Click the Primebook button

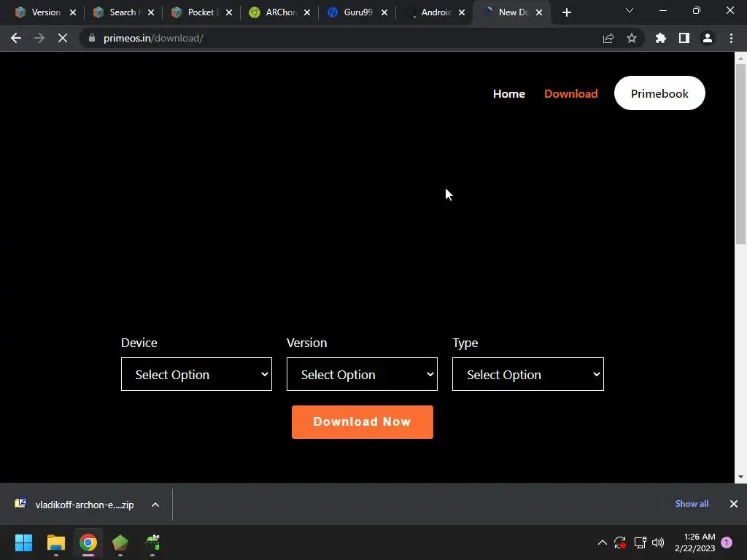659,93
